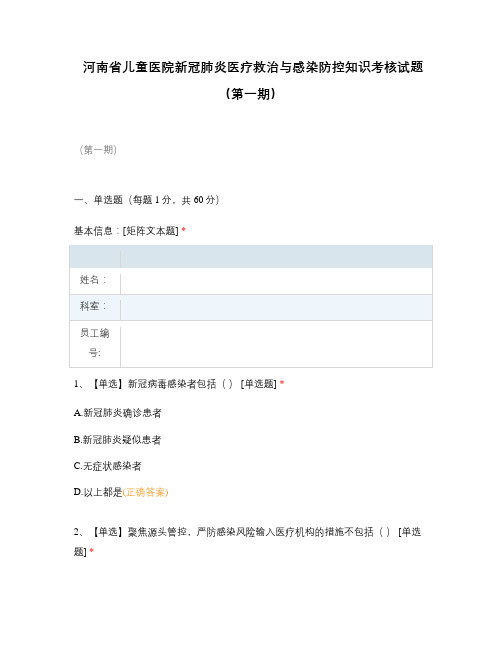Click question 2 text 聚焦源头管控
This screenshot has height=649, width=502.
click(157, 532)
